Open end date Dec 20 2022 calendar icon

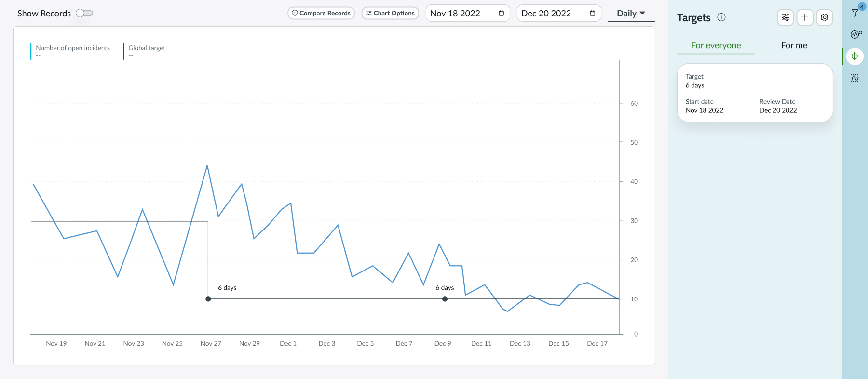click(x=592, y=14)
